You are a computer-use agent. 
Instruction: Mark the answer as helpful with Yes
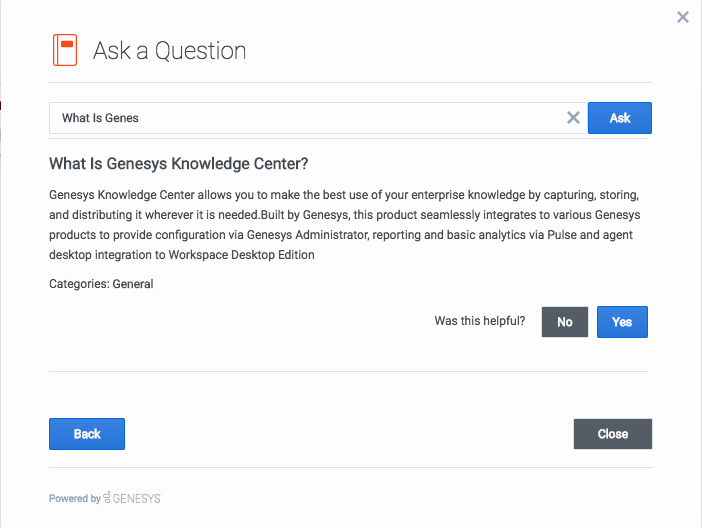622,322
